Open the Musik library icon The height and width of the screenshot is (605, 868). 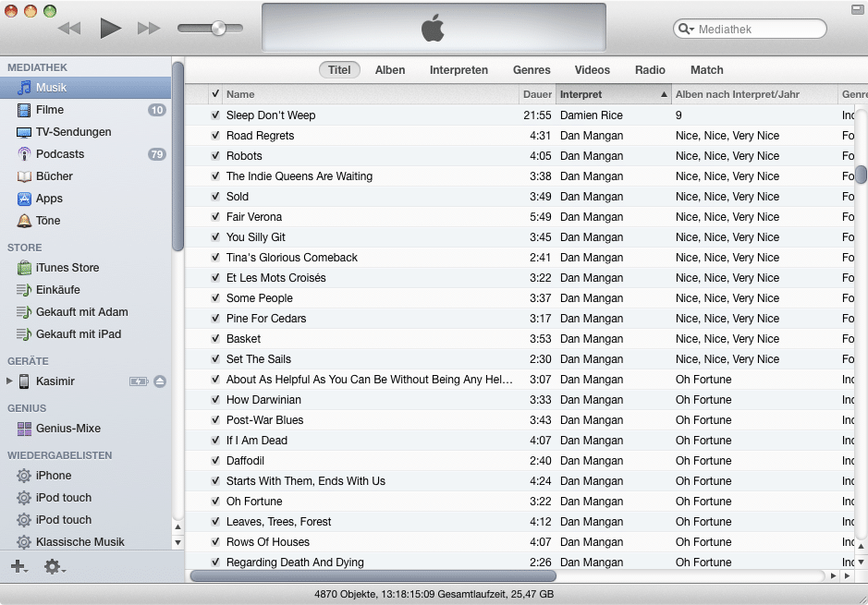pos(24,88)
